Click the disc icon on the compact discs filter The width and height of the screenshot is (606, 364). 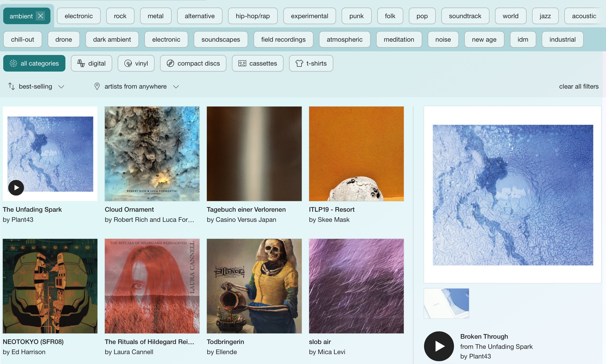[170, 63]
